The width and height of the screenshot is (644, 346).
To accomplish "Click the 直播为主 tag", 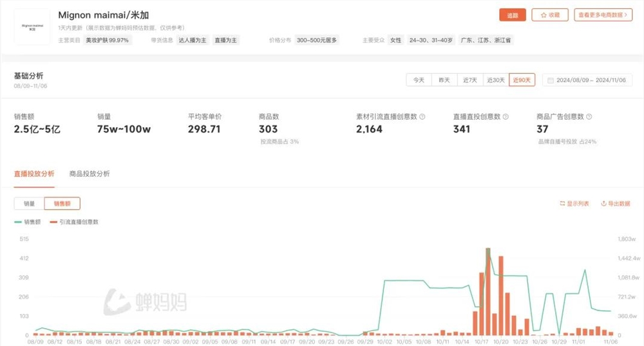I will tap(226, 40).
